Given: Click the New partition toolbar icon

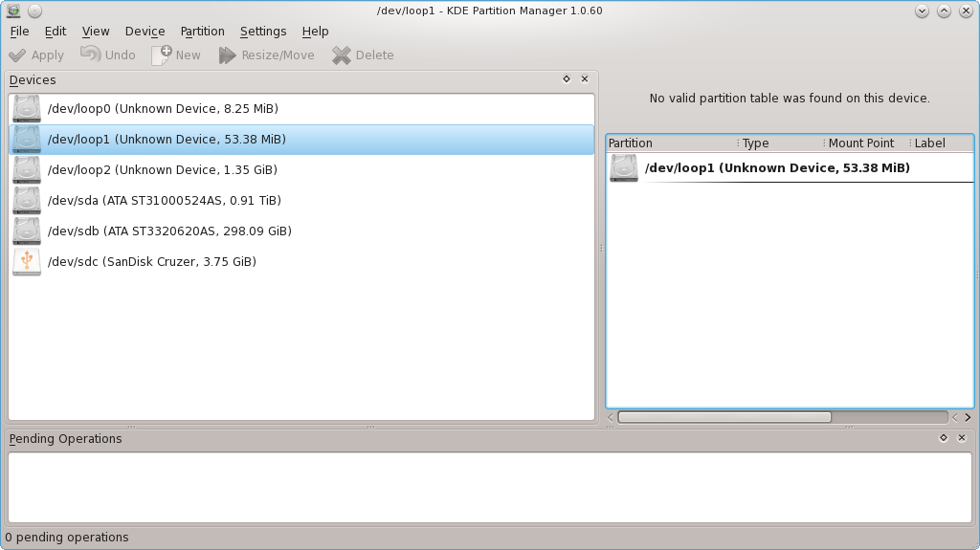Looking at the screenshot, I should click(x=162, y=55).
